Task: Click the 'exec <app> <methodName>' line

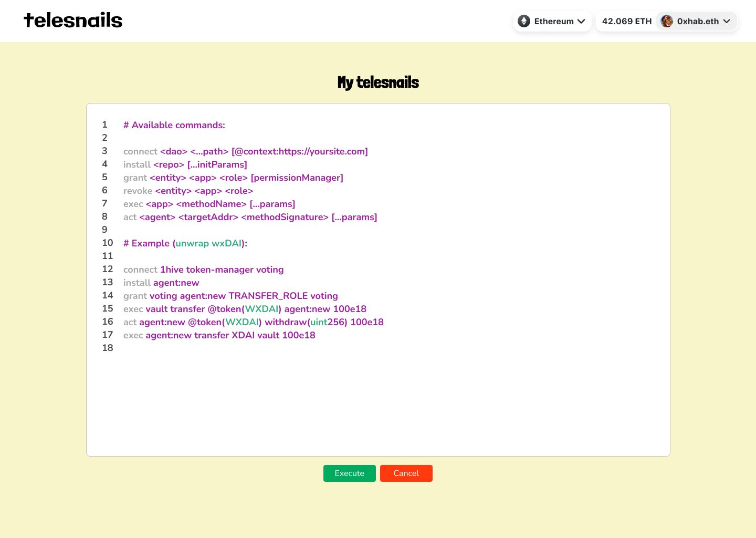Action: coord(209,204)
